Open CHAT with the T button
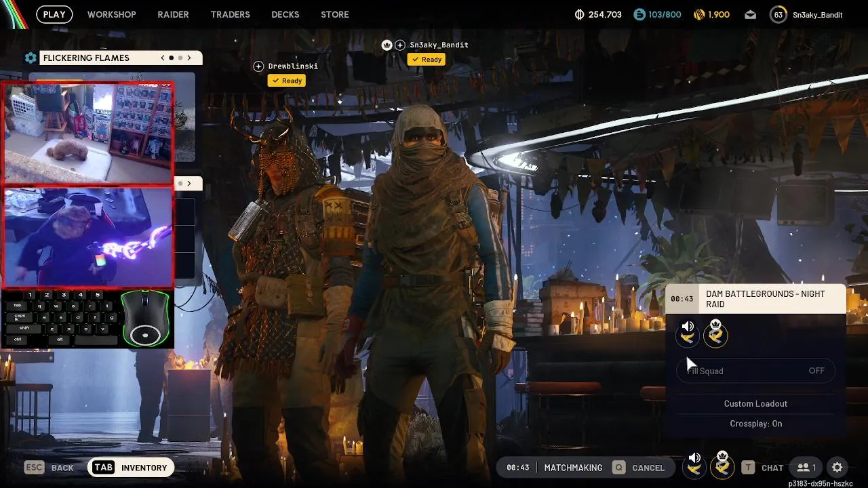Screen dimensions: 868x488 (x=762, y=468)
